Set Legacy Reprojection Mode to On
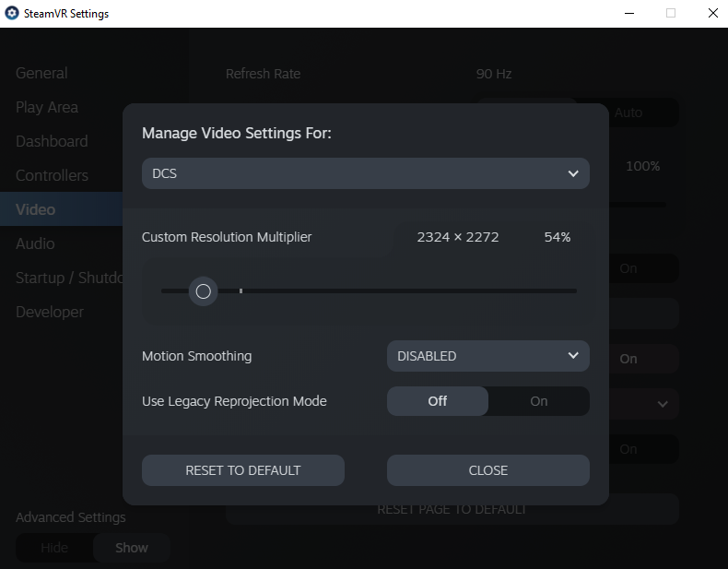The image size is (728, 569). point(538,401)
